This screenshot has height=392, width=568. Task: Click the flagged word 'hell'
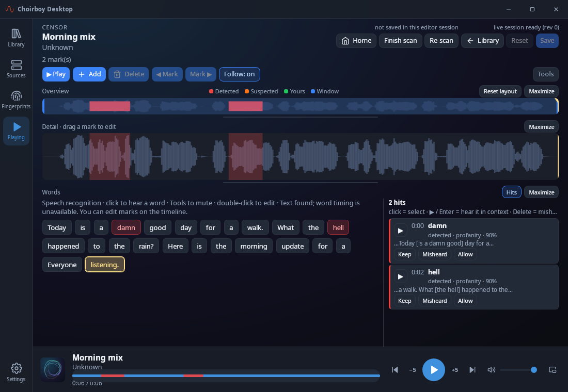tap(338, 227)
